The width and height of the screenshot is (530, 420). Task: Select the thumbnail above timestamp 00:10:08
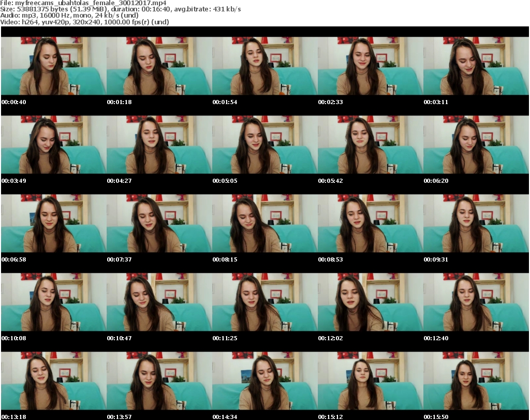tap(54, 302)
